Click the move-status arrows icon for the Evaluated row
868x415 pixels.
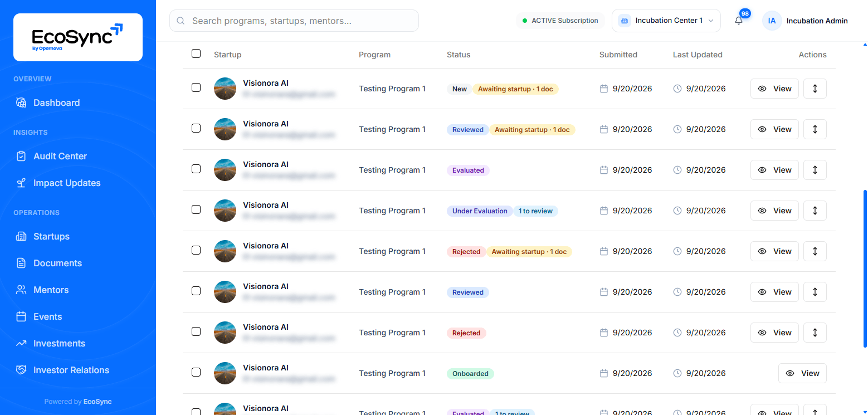[x=815, y=170]
